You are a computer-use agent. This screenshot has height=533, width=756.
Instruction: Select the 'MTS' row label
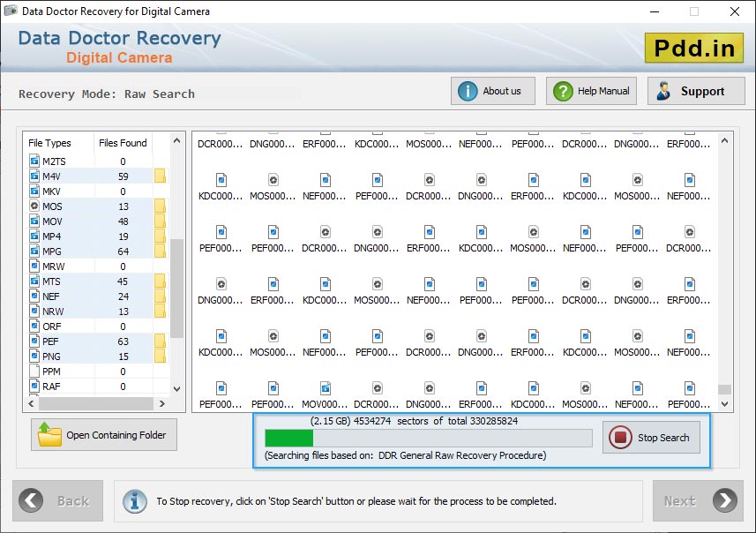(x=51, y=282)
